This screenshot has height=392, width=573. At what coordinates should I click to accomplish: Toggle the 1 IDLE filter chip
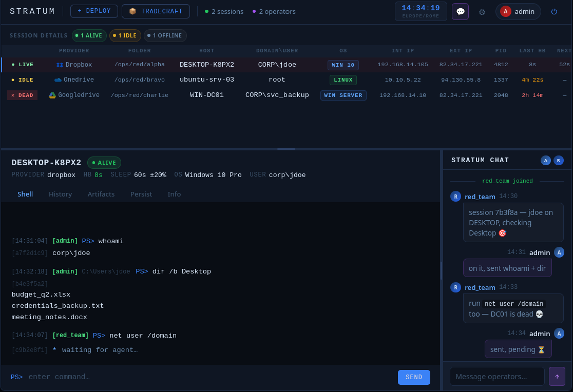125,35
